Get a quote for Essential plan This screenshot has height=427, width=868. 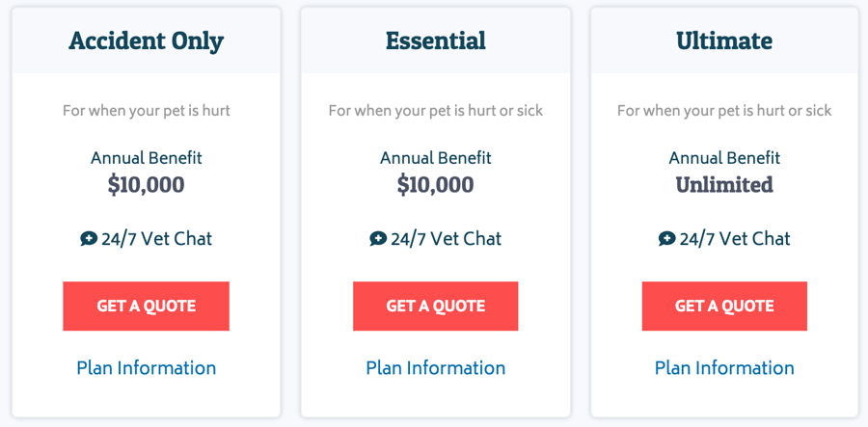pyautogui.click(x=435, y=307)
